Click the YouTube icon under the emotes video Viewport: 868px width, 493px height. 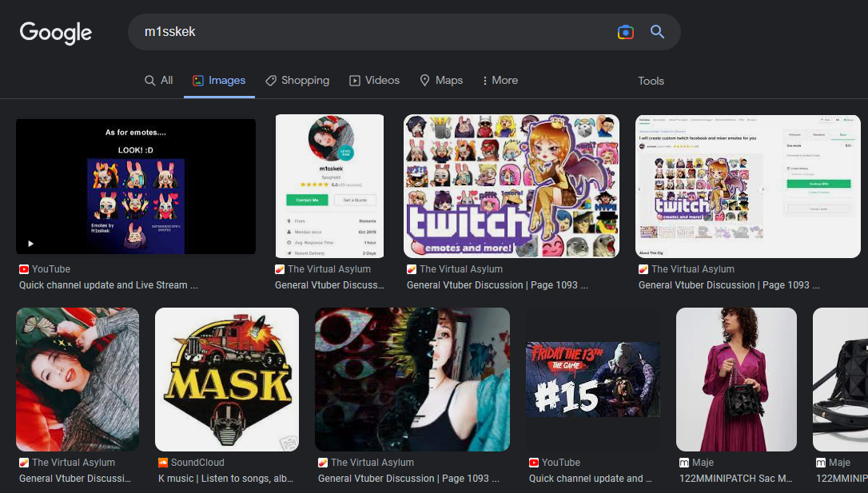pyautogui.click(x=24, y=269)
